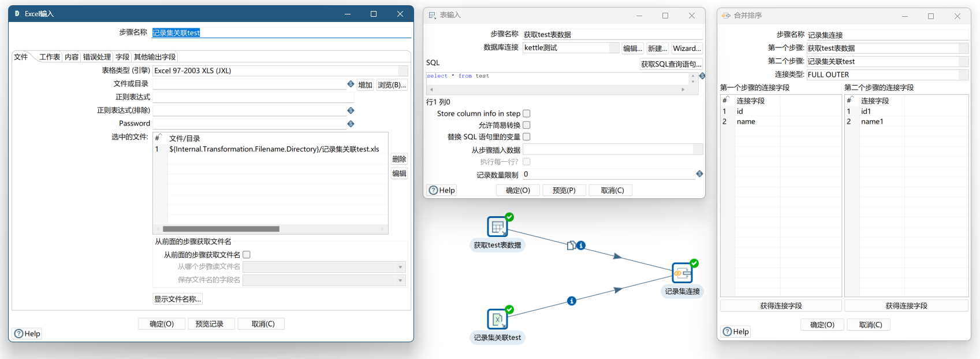Click the 记录集关联test Excel input step icon
The height and width of the screenshot is (359, 980).
[497, 320]
